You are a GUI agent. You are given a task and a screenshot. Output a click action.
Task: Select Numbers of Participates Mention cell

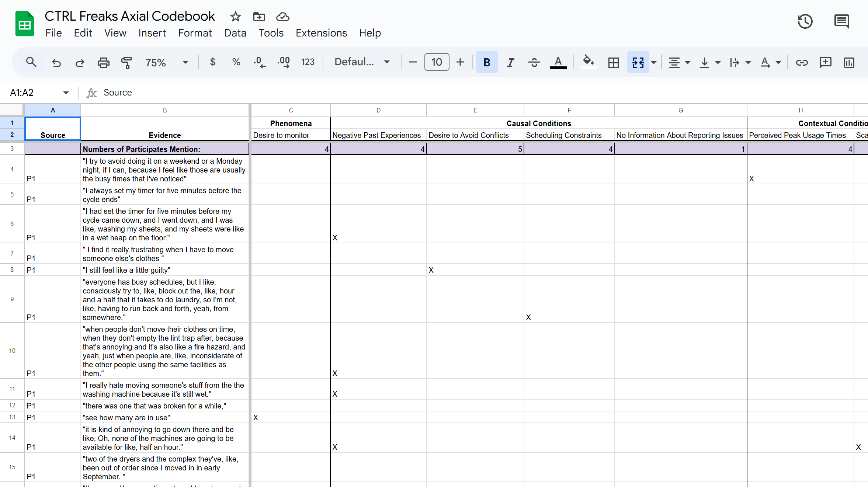[x=165, y=149]
